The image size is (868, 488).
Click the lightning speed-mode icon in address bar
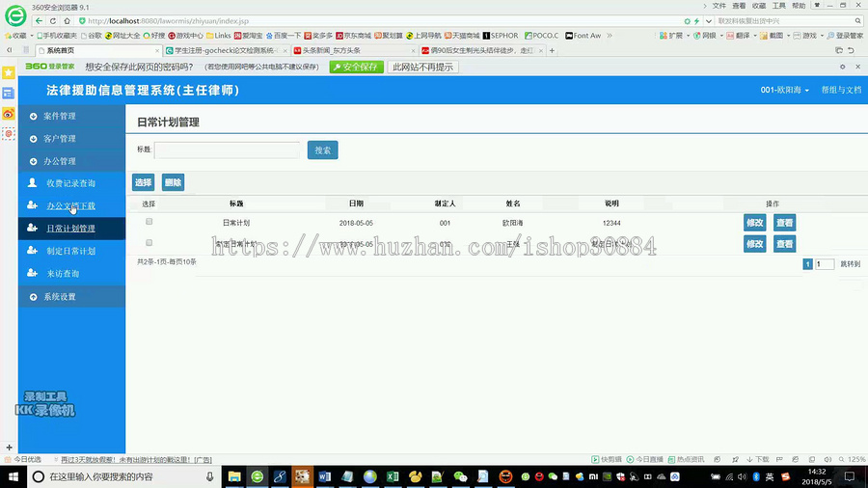coord(697,21)
